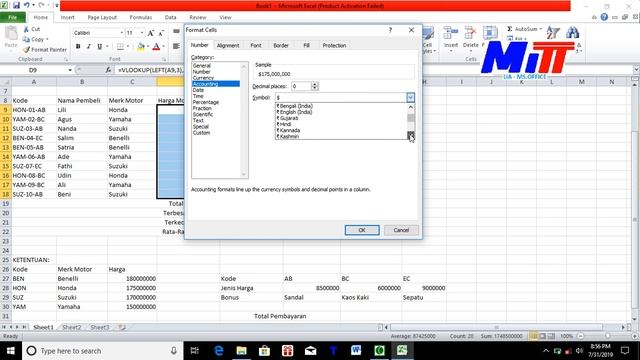
Task: Open Microsoft Word from the taskbar
Action: click(x=356, y=350)
